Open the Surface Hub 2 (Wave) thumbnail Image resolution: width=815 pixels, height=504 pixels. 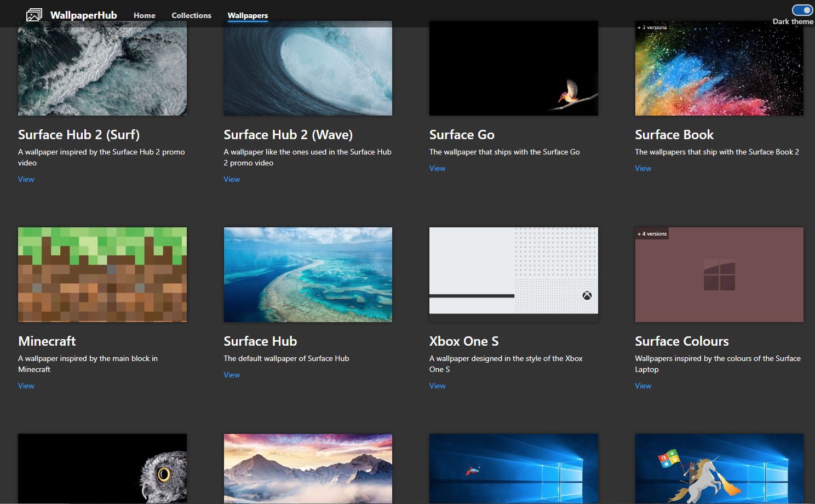[x=308, y=68]
